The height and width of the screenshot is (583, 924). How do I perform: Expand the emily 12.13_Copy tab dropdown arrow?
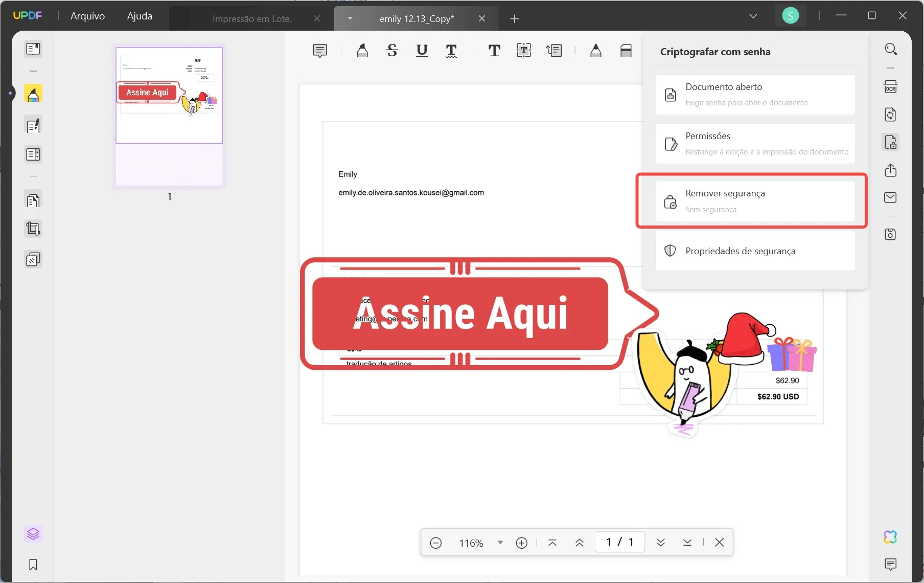click(x=350, y=18)
